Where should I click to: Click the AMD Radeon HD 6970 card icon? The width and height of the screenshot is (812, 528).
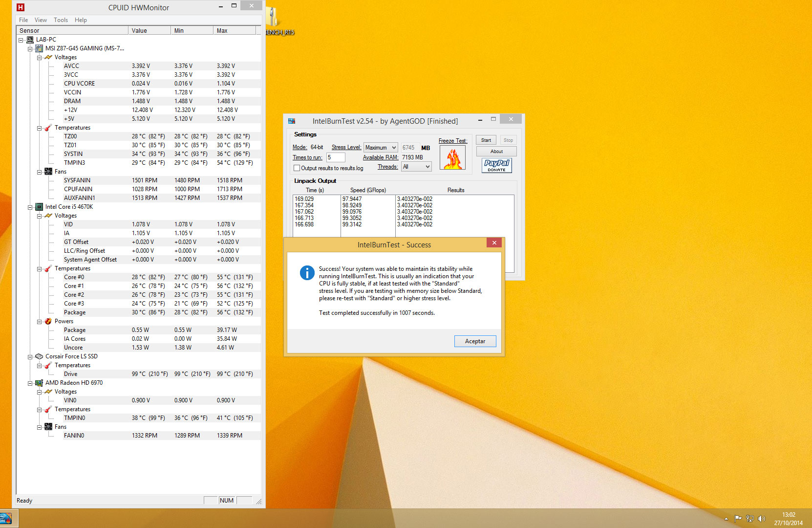tap(39, 383)
